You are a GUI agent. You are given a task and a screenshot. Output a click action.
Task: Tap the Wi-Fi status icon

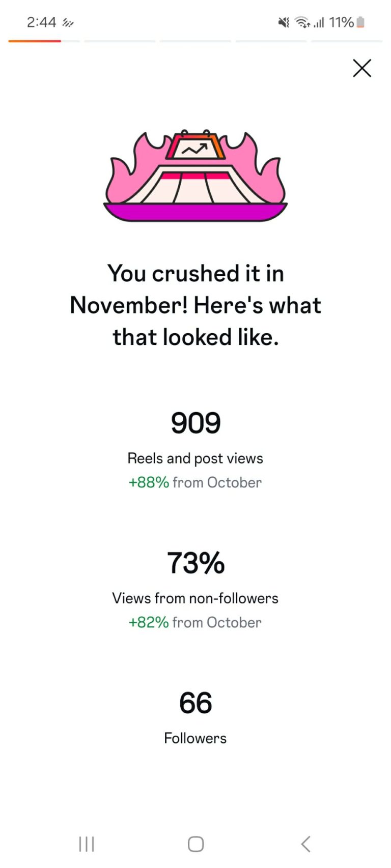pyautogui.click(x=302, y=22)
